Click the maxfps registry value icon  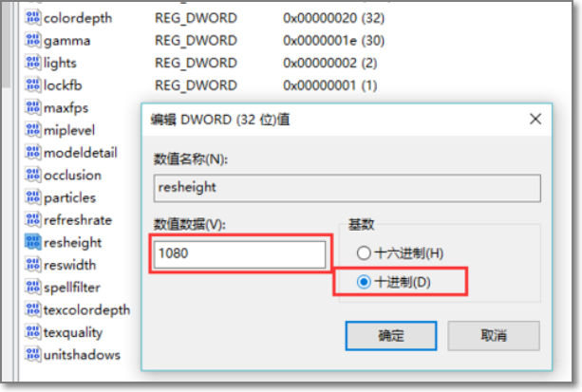point(33,108)
